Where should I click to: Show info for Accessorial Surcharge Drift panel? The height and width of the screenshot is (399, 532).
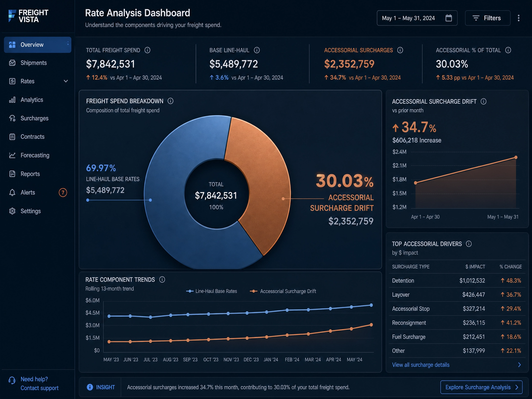[x=483, y=101]
